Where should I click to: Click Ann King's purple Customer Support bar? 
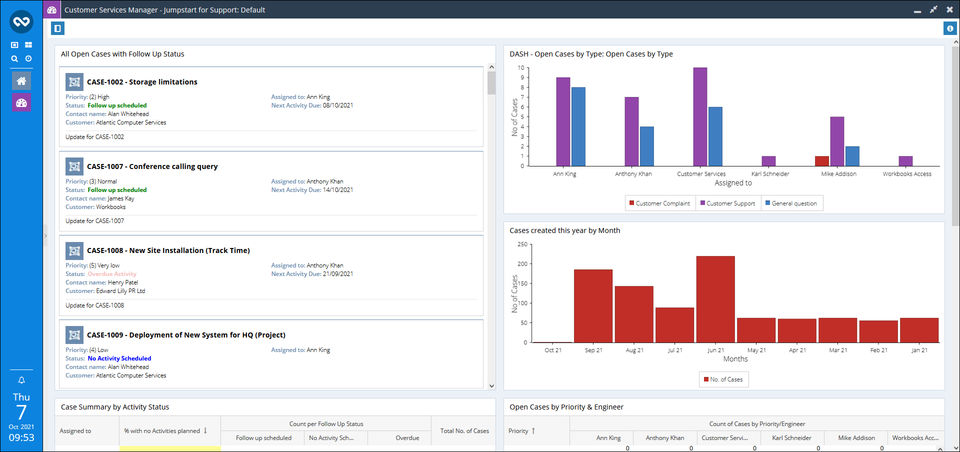[x=563, y=121]
